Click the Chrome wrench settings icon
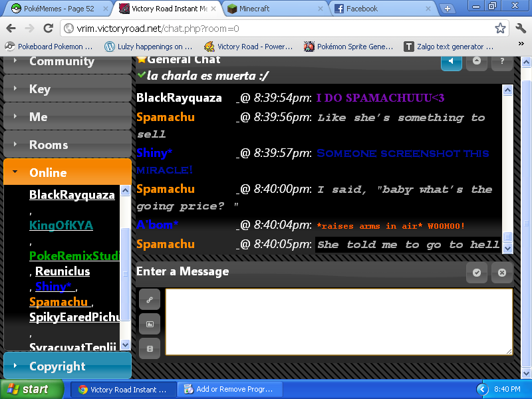Screen dimensions: 532x399 (520, 29)
